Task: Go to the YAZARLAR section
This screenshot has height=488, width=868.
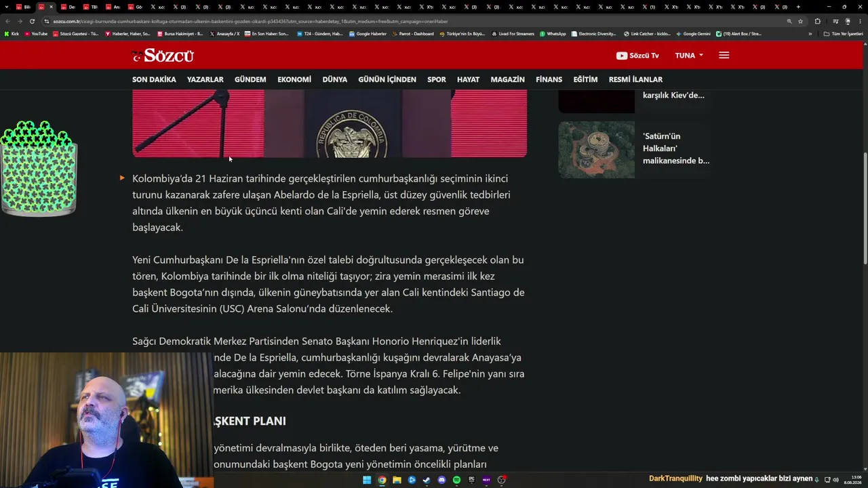Action: tap(205, 79)
